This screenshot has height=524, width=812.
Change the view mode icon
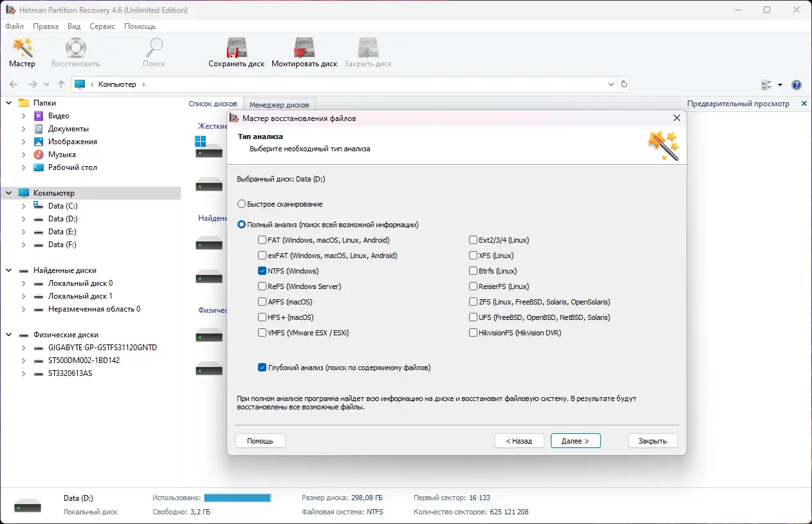(766, 85)
